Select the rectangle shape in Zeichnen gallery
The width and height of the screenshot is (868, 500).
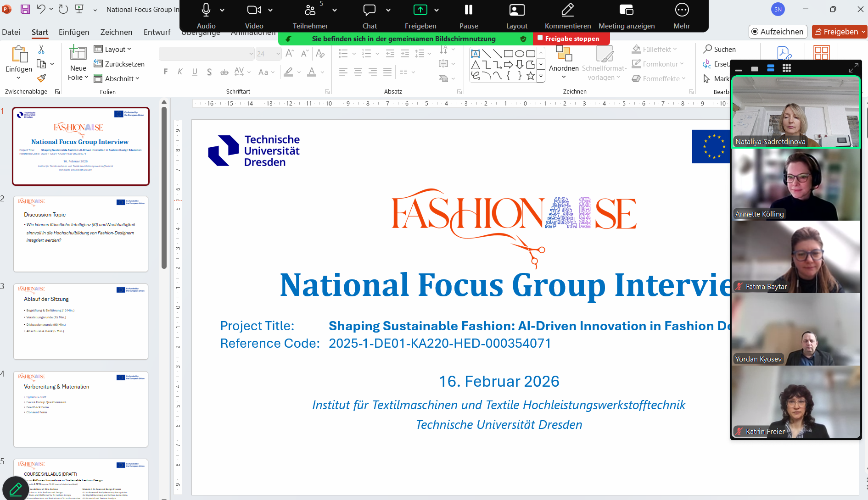(x=509, y=54)
